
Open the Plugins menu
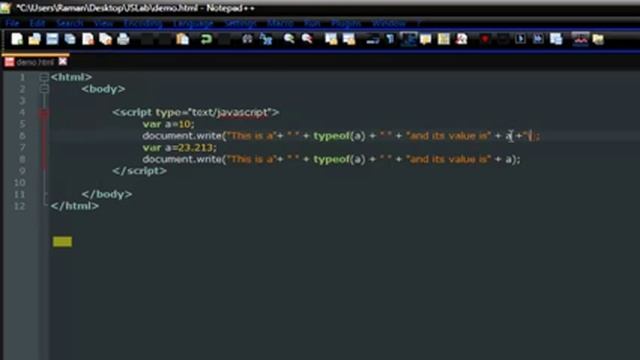coord(346,23)
